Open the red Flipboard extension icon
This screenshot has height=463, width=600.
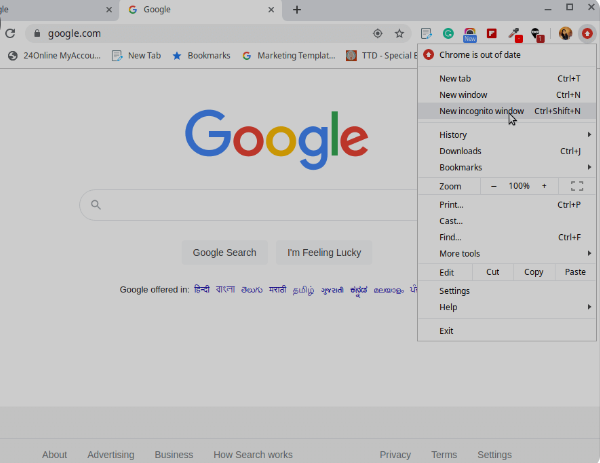(492, 34)
